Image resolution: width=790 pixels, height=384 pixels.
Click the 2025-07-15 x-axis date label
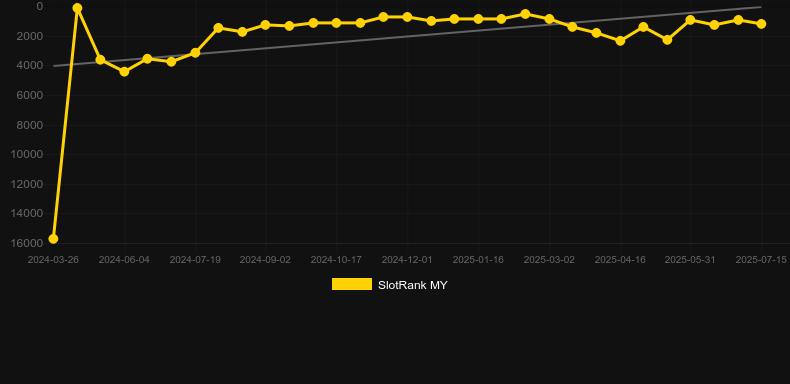coord(761,260)
